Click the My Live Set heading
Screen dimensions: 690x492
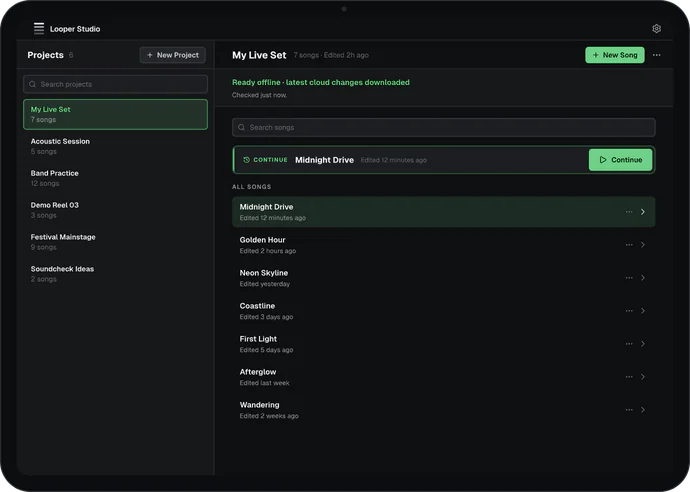pyautogui.click(x=259, y=55)
